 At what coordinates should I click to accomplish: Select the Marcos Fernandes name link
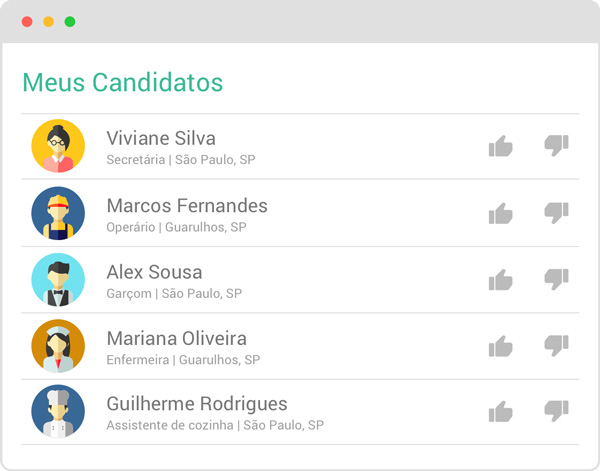[187, 206]
